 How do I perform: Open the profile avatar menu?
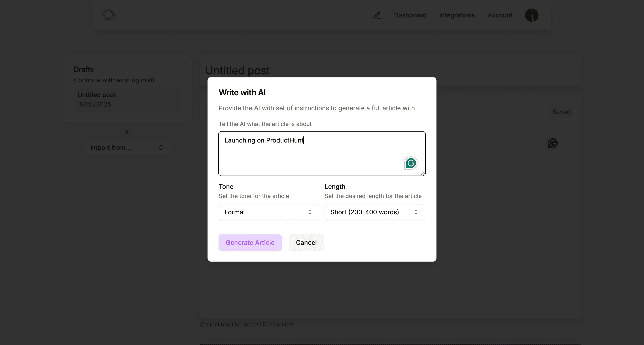tap(532, 15)
